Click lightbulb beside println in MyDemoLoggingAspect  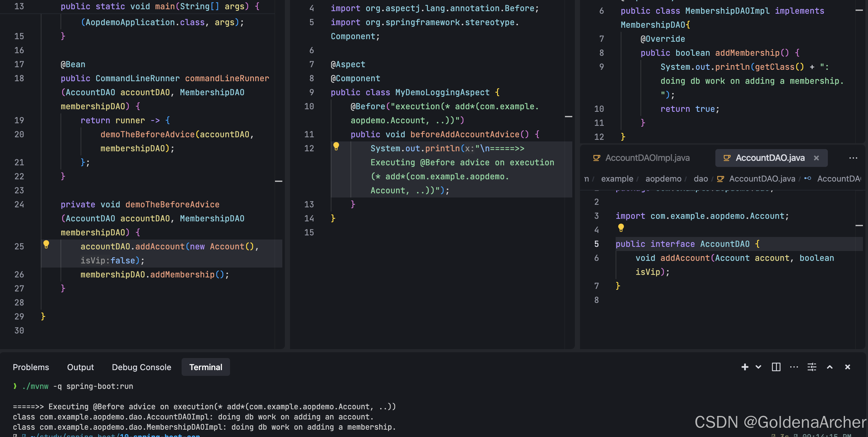click(x=336, y=146)
